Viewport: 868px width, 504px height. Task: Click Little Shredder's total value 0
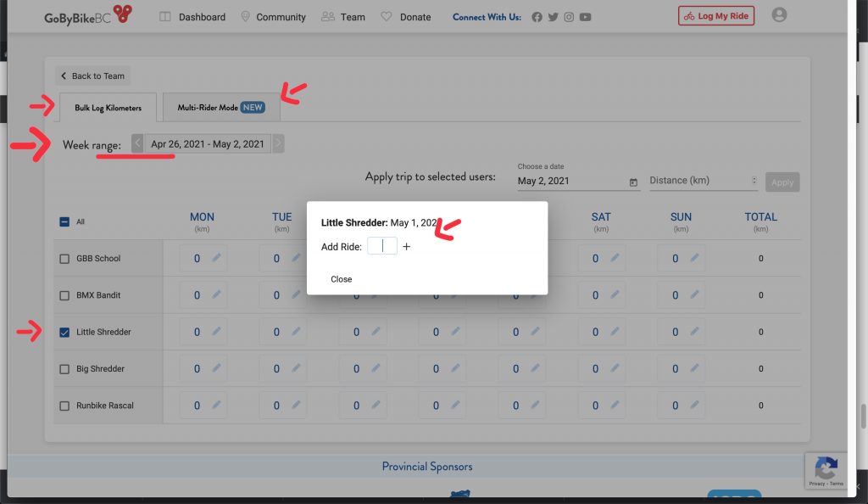760,332
